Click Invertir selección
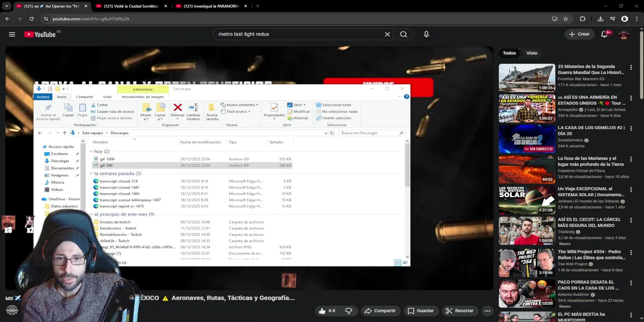This screenshot has height=322, width=644. pyautogui.click(x=334, y=118)
